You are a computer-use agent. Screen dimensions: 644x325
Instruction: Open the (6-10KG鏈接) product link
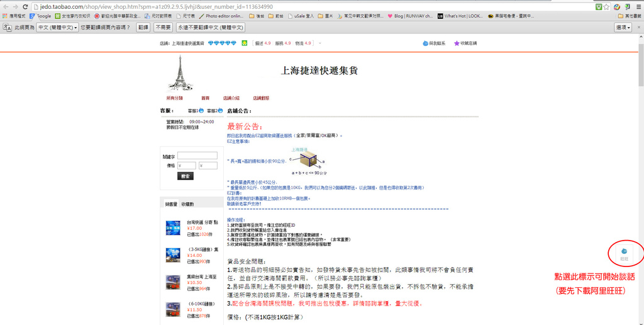pos(201,304)
